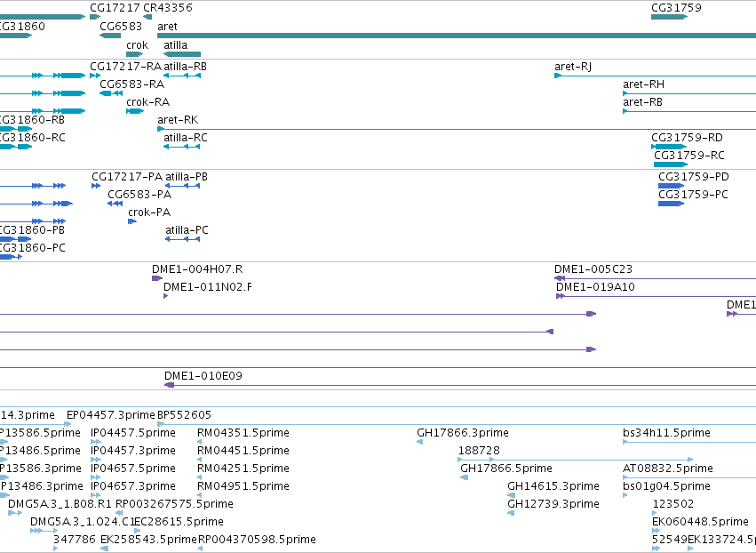Image resolution: width=756 pixels, height=553 pixels.
Task: Select the crok gene label
Action: [x=138, y=44]
